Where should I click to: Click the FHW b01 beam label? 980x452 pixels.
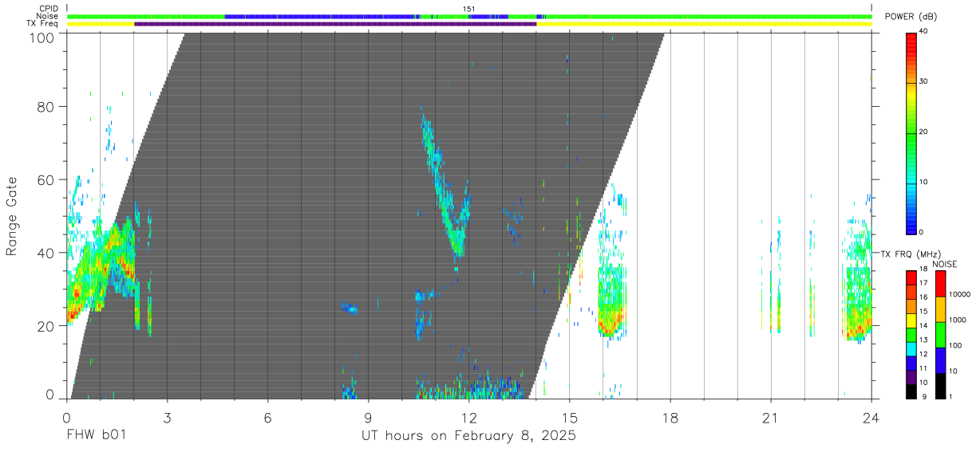pyautogui.click(x=96, y=436)
